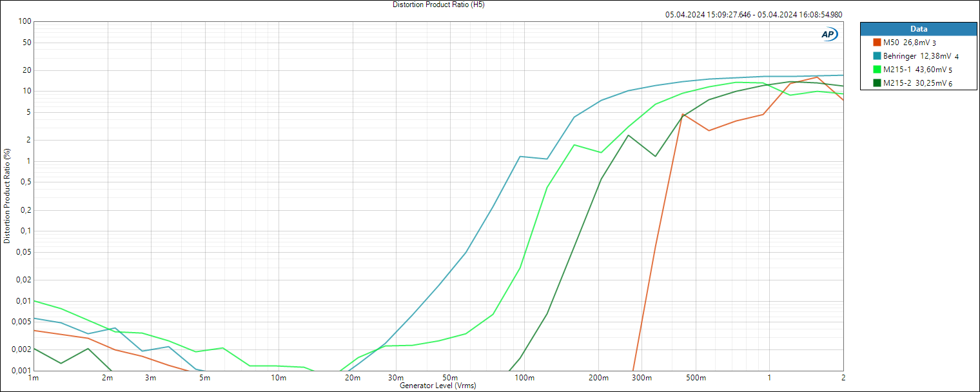Click the M215-2 dark green color swatch
Image resolution: width=980 pixels, height=392 pixels.
pos(877,83)
